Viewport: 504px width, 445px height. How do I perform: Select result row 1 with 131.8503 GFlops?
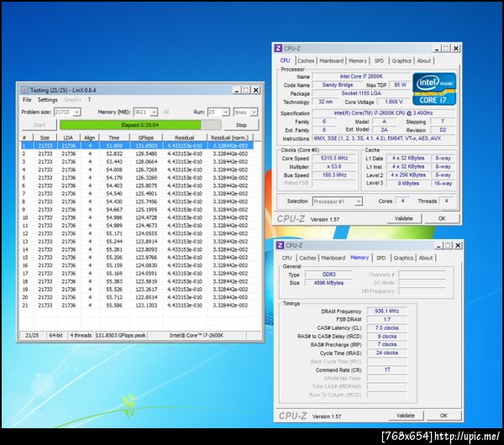tap(137, 145)
